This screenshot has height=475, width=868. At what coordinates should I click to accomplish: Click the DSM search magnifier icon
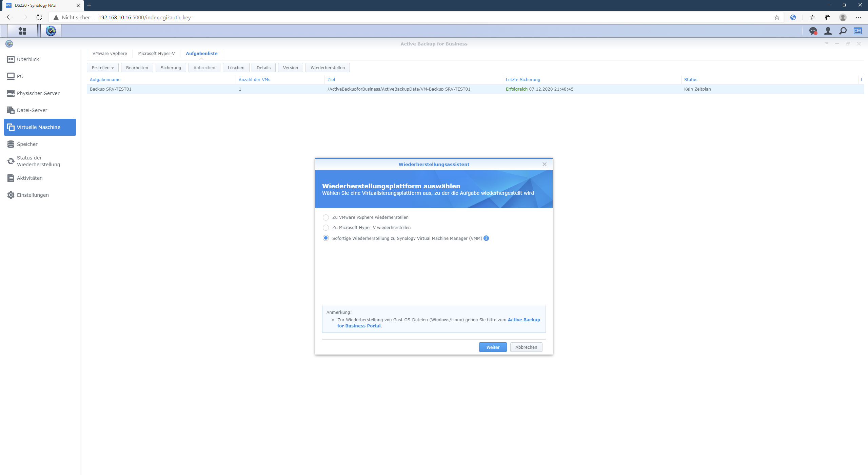click(x=843, y=31)
